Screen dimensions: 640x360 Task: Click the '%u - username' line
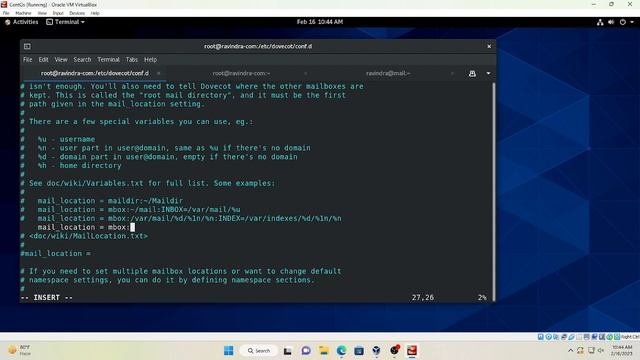click(66, 139)
